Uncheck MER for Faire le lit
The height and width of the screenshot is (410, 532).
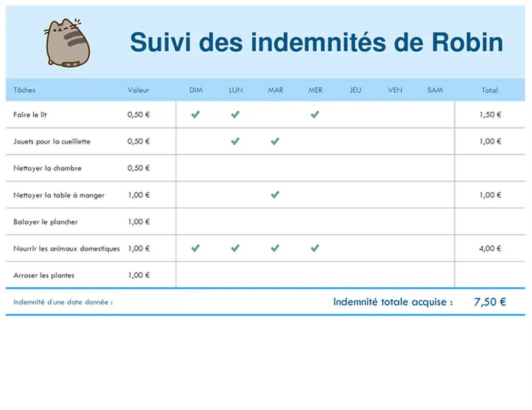pos(315,114)
